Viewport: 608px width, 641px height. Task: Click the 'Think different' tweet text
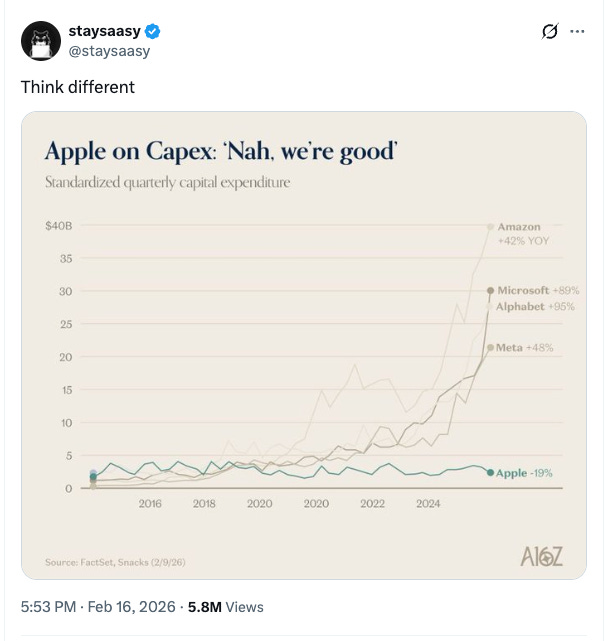[78, 87]
